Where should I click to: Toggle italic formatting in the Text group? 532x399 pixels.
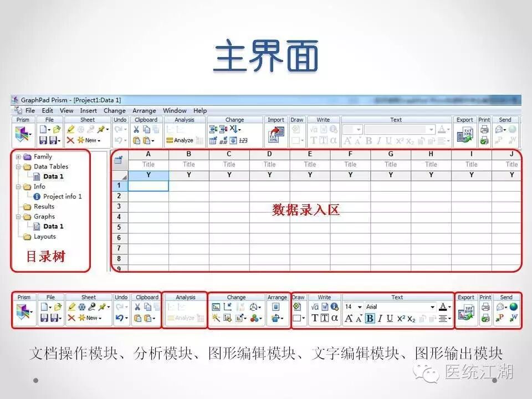379,318
